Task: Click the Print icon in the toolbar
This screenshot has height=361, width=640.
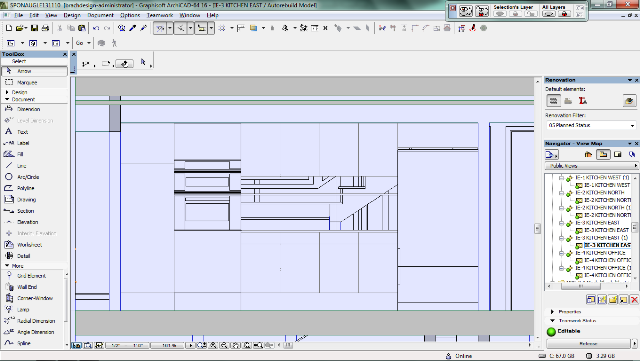Action: [45, 28]
